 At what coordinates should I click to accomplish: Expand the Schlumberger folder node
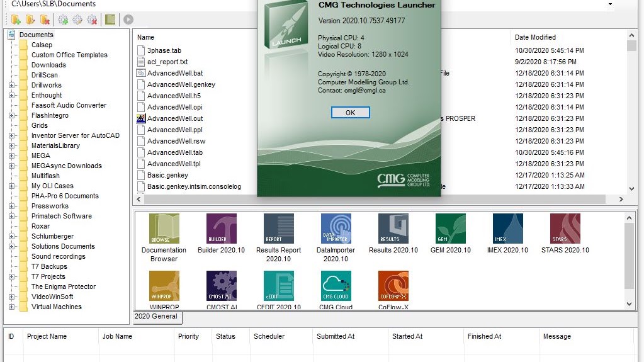(x=11, y=236)
